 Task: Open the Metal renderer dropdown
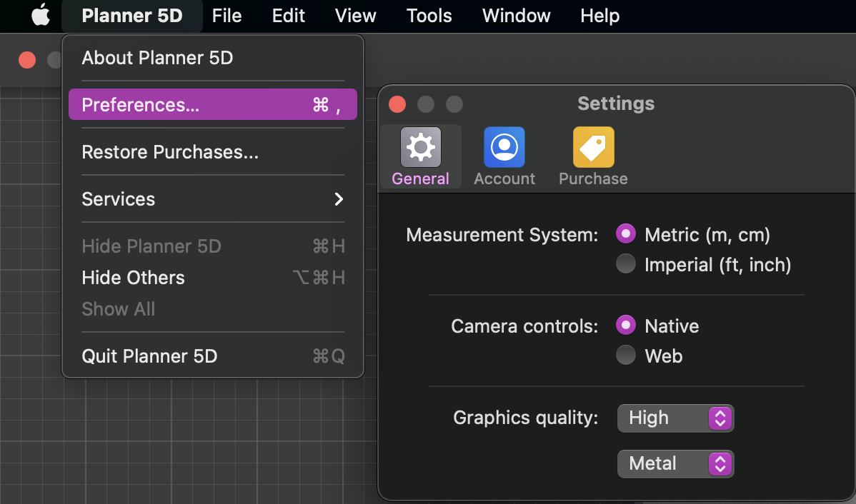(675, 463)
